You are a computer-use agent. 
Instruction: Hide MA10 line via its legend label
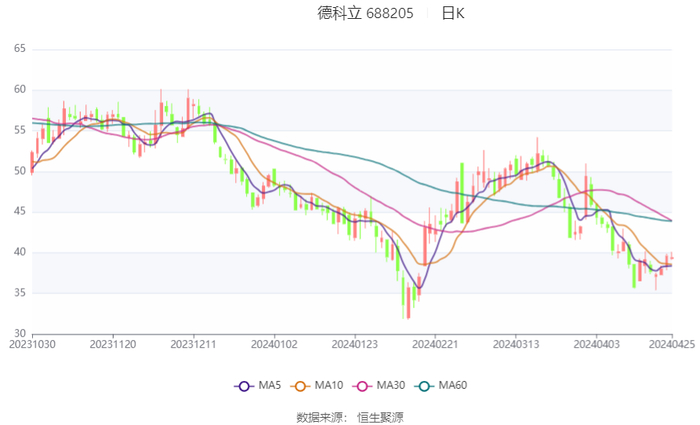point(329,386)
